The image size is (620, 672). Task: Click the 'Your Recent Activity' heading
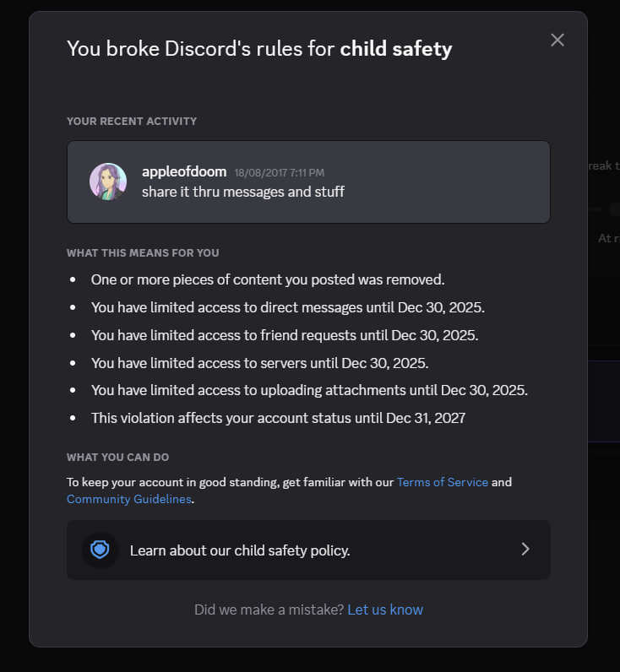click(132, 121)
